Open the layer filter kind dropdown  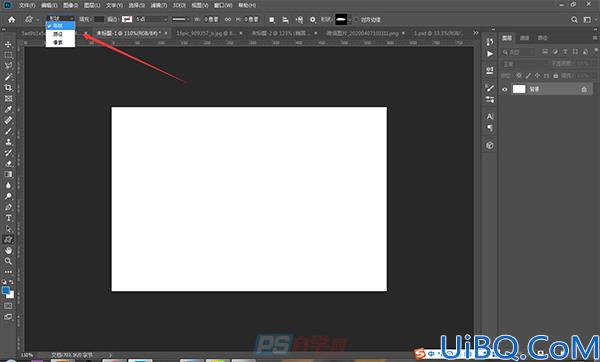pyautogui.click(x=520, y=52)
